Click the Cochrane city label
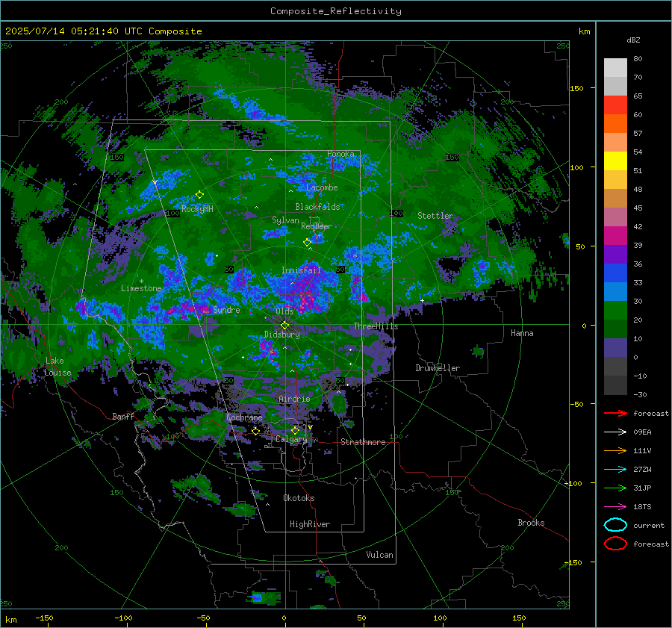 pyautogui.click(x=244, y=417)
